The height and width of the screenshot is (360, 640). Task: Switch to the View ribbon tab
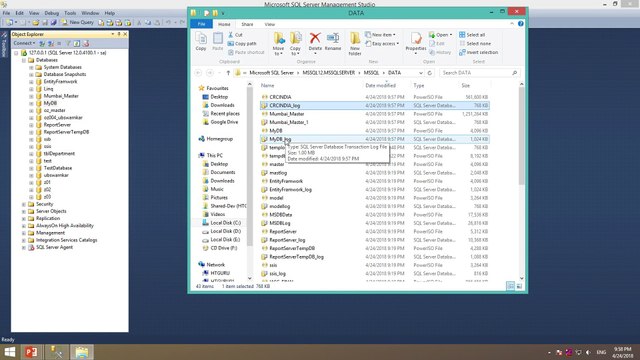269,24
